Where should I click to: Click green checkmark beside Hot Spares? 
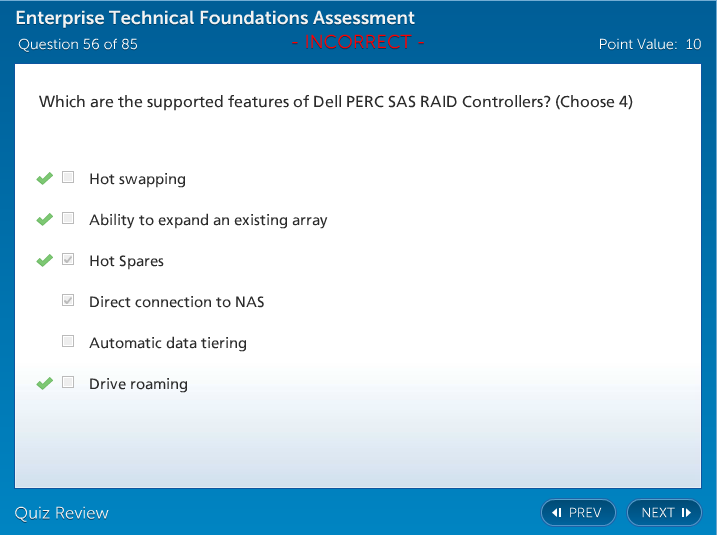44,260
